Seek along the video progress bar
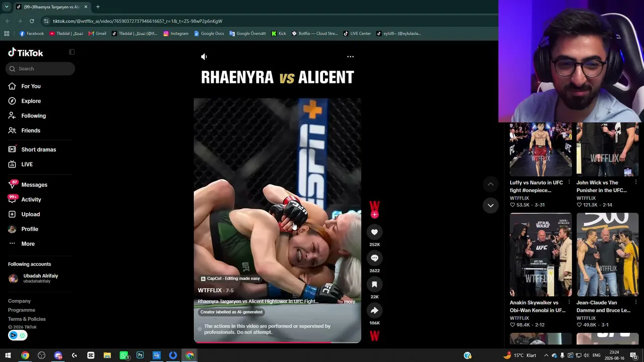The width and height of the screenshot is (644, 362). click(x=277, y=342)
